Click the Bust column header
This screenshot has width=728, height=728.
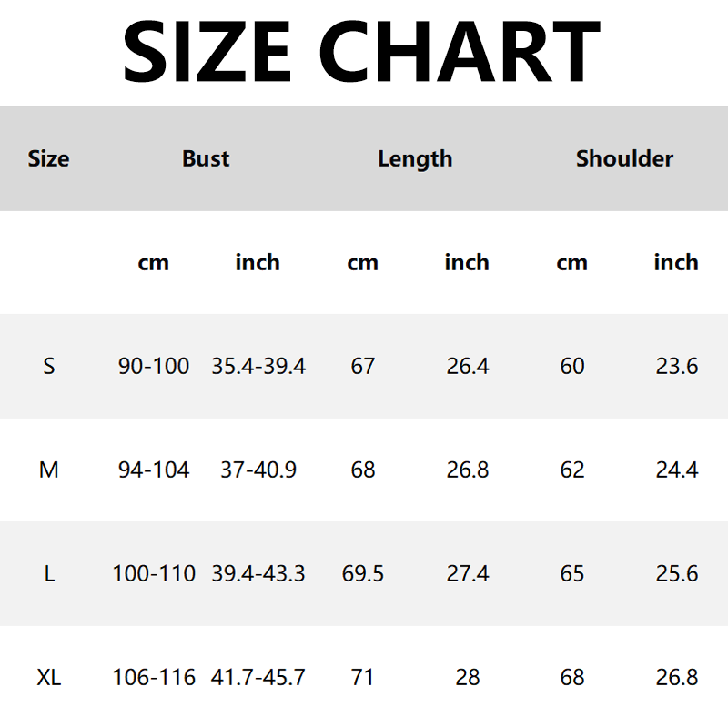pos(206,158)
